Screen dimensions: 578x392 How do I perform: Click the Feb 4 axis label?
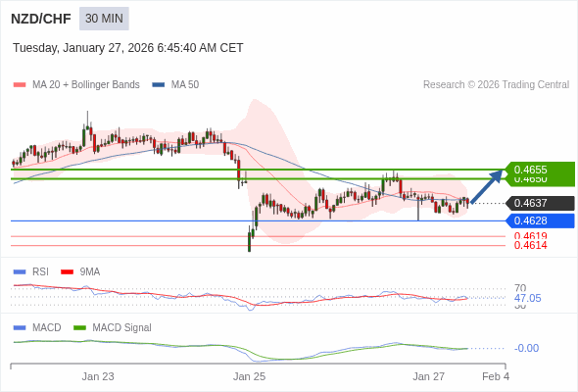click(x=496, y=376)
